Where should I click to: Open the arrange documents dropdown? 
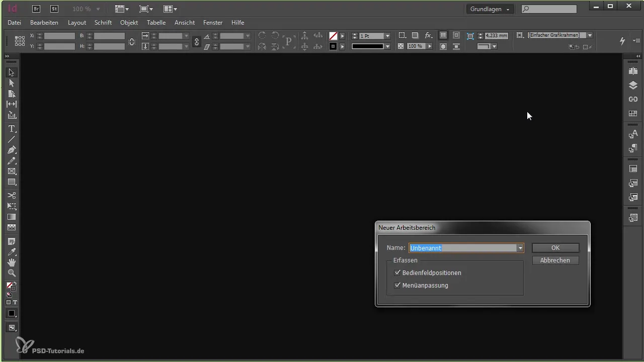click(x=171, y=9)
